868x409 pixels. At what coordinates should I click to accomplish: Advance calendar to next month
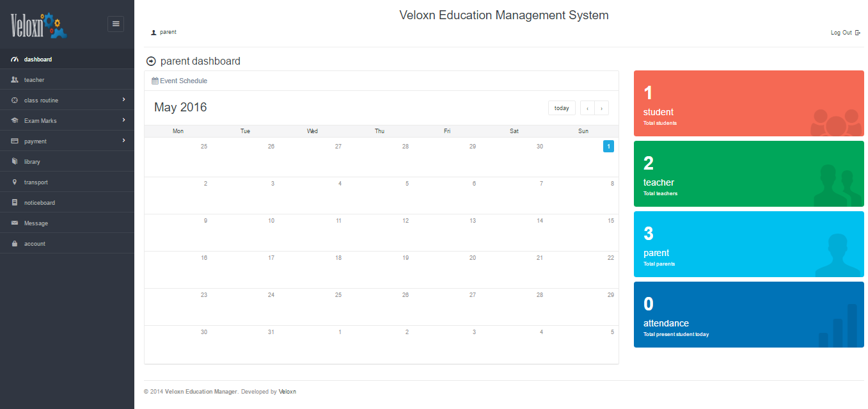point(601,108)
